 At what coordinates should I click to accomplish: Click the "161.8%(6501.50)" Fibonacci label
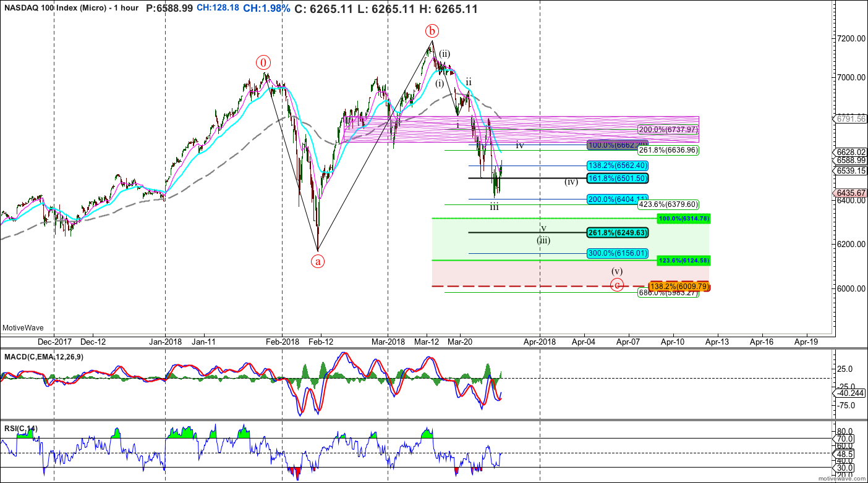(616, 178)
